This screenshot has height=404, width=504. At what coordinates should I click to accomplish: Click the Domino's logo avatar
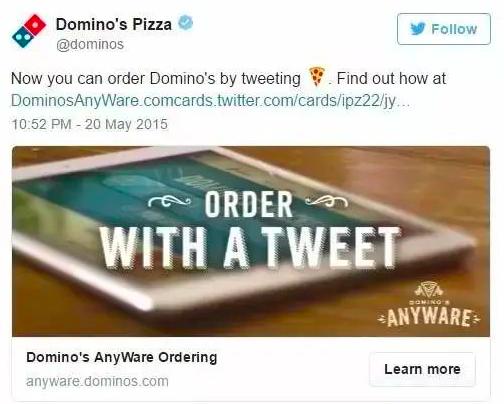click(x=29, y=31)
